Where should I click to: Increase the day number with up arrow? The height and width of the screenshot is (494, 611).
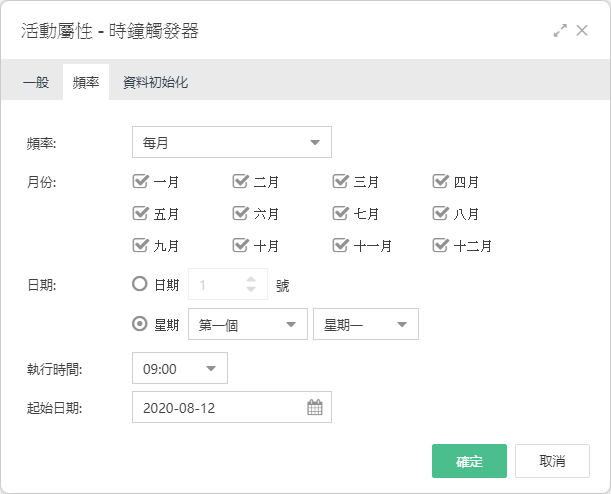pos(251,279)
